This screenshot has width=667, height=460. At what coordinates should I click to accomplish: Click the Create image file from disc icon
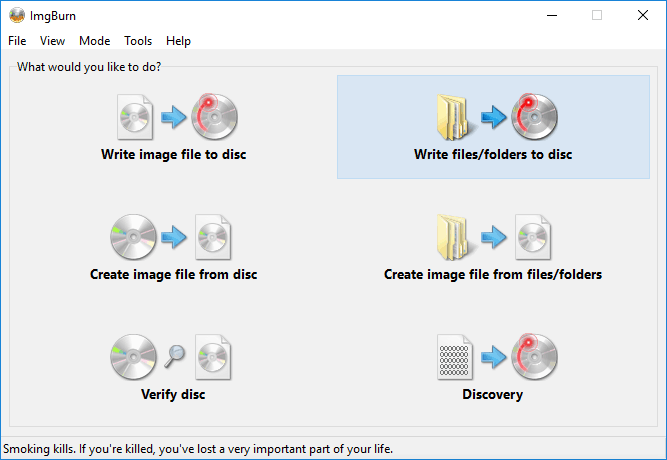pyautogui.click(x=171, y=237)
